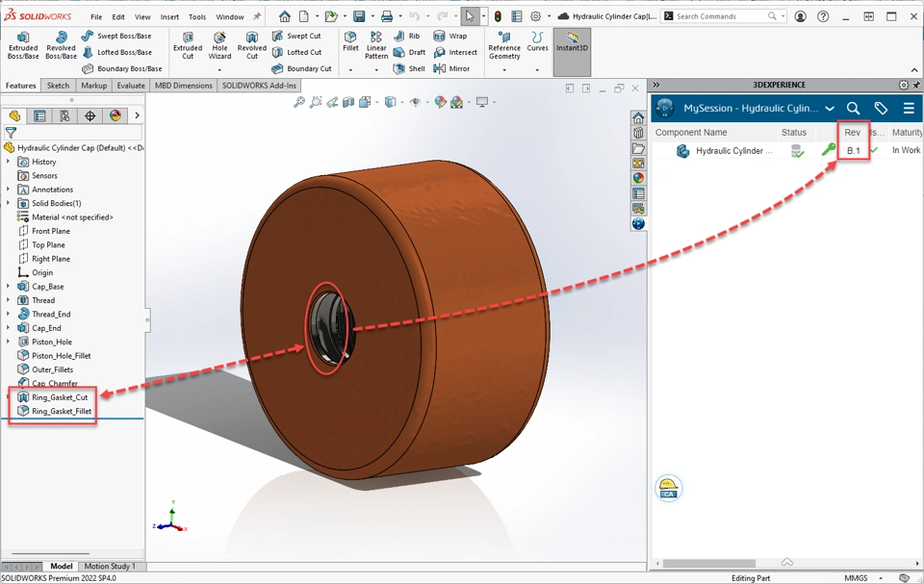Open the Edit menu
Screen dimensions: 924x584
(118, 17)
